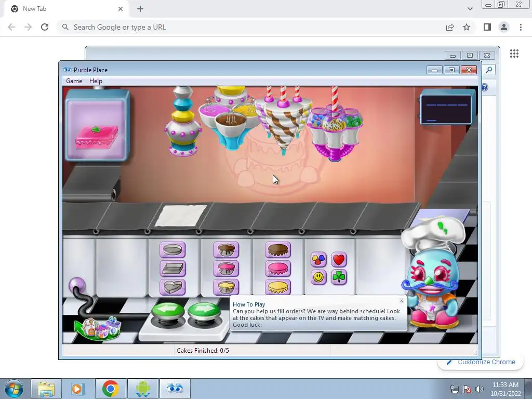Switch to Chrome on the taskbar
532x399 pixels.
coord(110,389)
